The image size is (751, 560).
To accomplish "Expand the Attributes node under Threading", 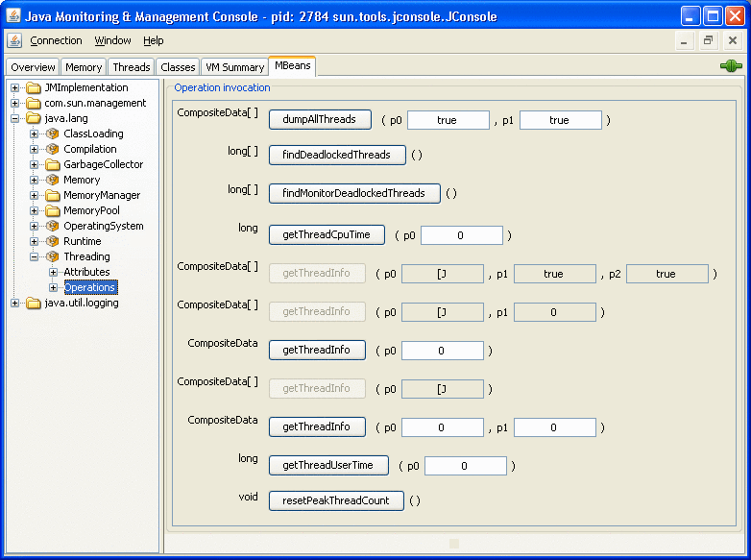I will pyautogui.click(x=54, y=272).
